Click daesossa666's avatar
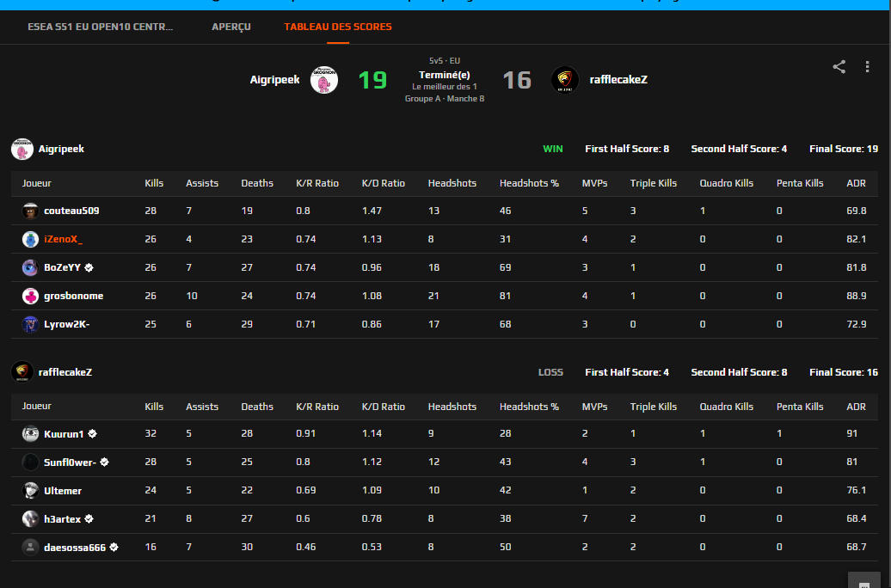 pyautogui.click(x=30, y=547)
